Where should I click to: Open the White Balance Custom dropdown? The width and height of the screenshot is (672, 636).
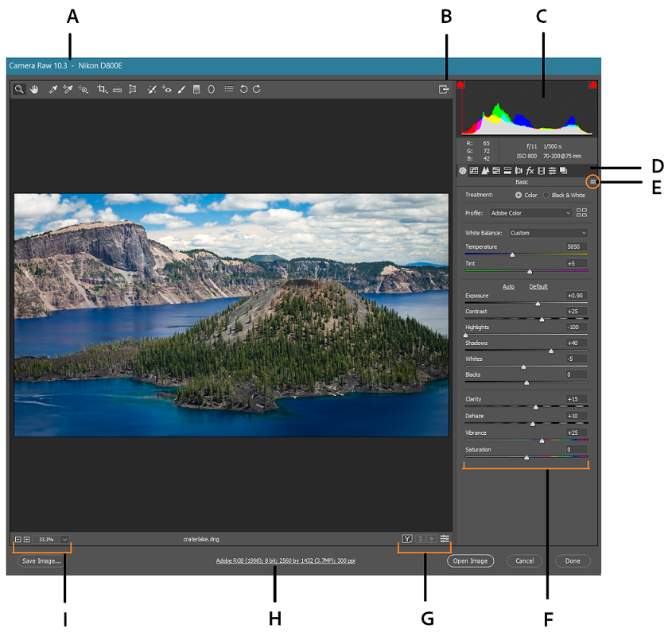coord(548,233)
